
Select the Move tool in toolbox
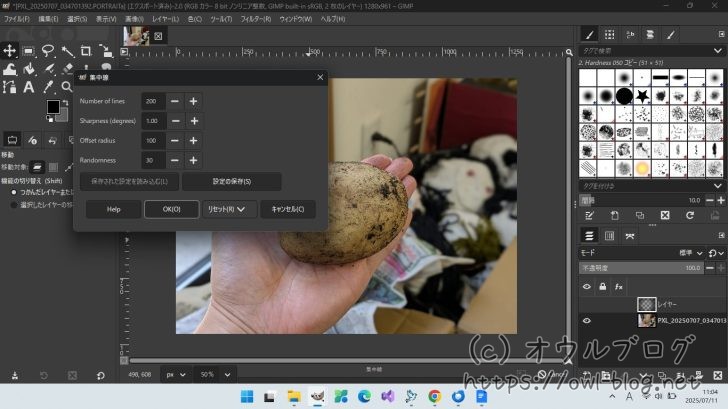coord(10,51)
